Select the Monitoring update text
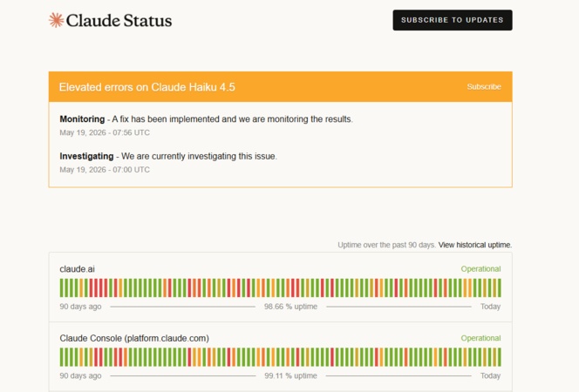 (206, 119)
